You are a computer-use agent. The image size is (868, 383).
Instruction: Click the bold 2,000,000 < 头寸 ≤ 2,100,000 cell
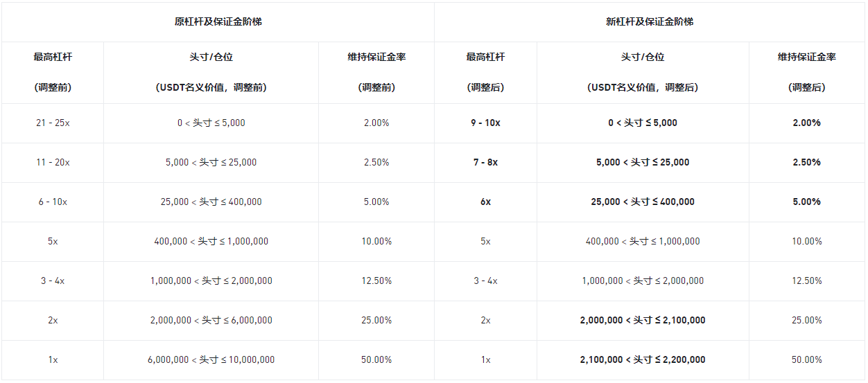(643, 321)
